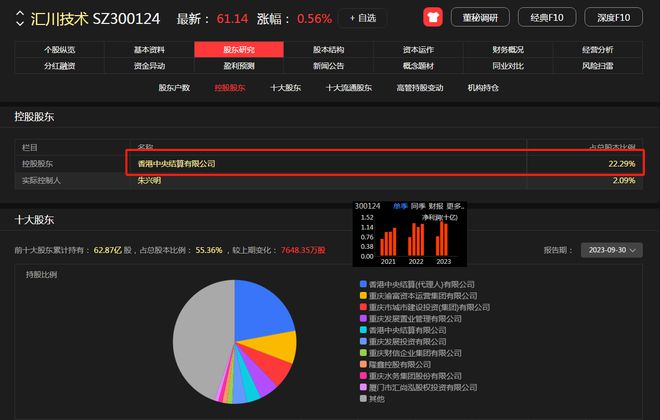The width and height of the screenshot is (660, 420).
Task: Open the 概念题材 tab
Action: pyautogui.click(x=418, y=66)
